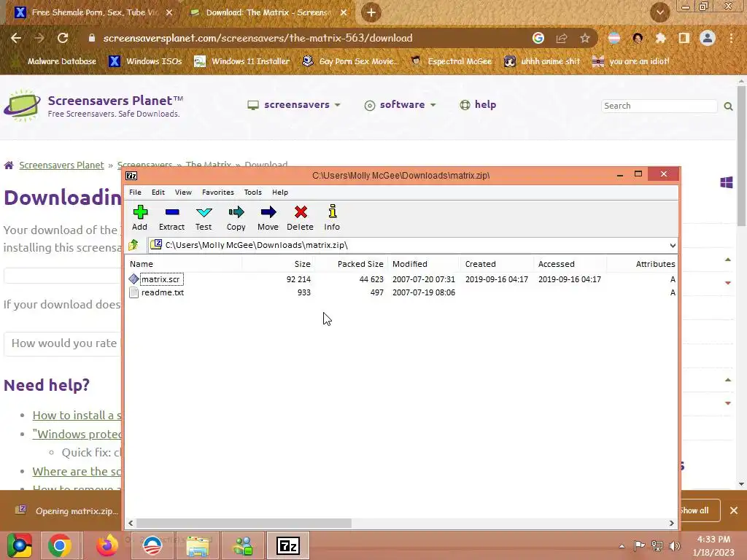The width and height of the screenshot is (747, 560).
Task: Go back in Chrome browser
Action: (x=16, y=38)
